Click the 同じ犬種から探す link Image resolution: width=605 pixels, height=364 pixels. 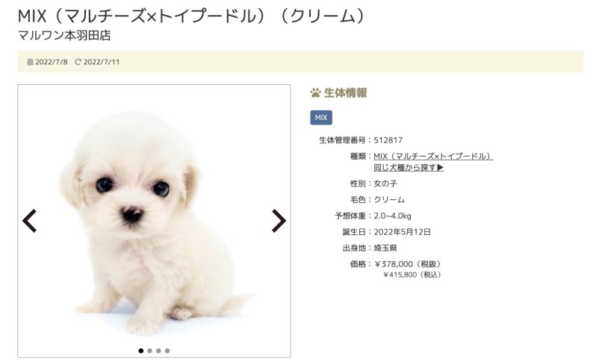click(409, 168)
